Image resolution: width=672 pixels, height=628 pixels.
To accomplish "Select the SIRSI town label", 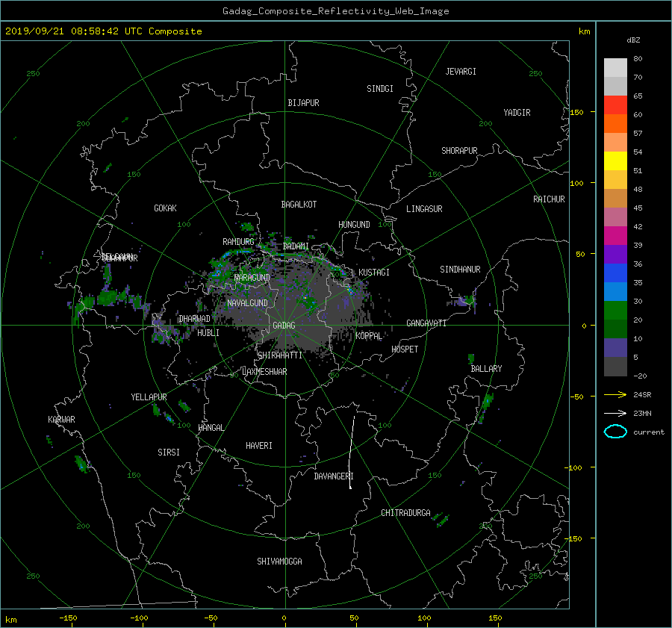I will click(169, 453).
